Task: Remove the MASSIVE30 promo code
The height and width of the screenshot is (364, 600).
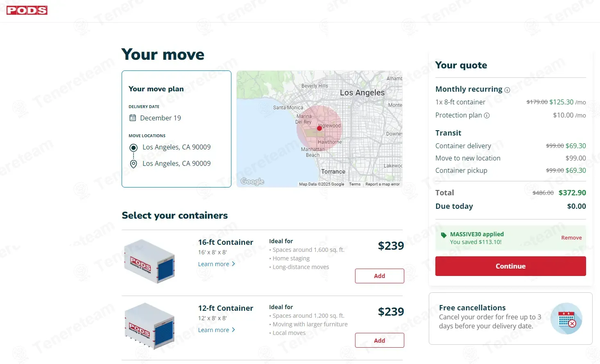Action: point(571,238)
